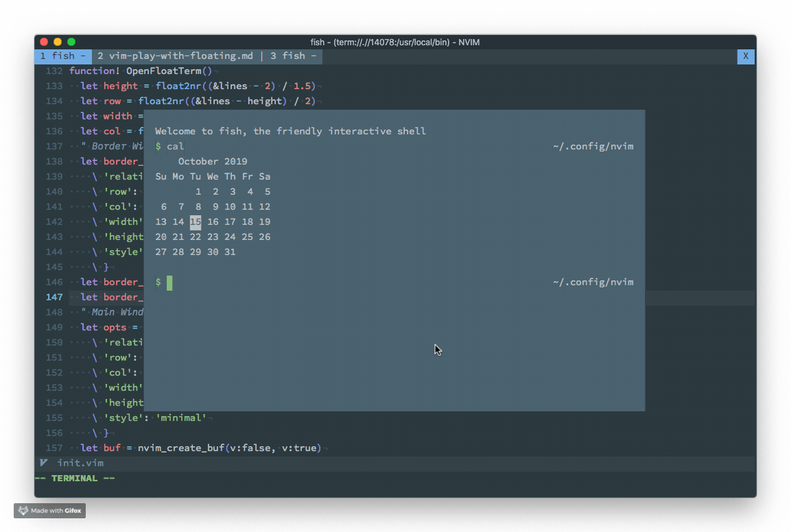
Task: Click the green maximize window button
Action: pos(71,42)
